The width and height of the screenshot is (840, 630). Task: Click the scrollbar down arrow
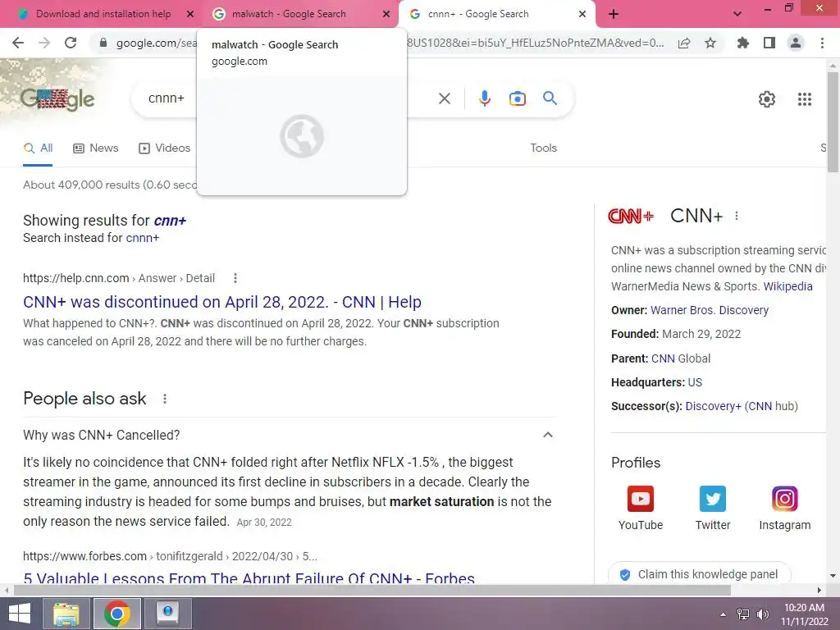(833, 576)
